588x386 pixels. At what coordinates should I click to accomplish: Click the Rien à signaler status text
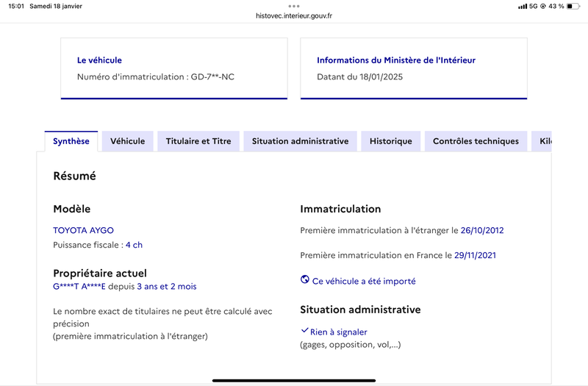click(339, 332)
